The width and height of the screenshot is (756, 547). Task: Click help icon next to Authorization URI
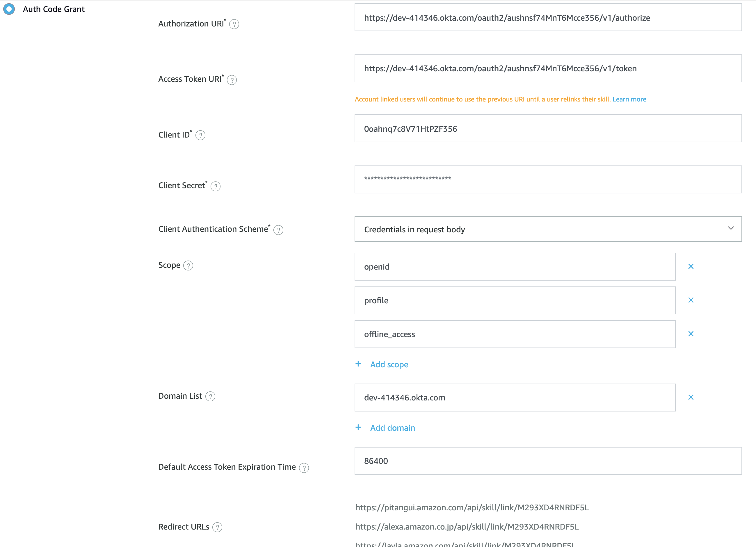coord(234,24)
